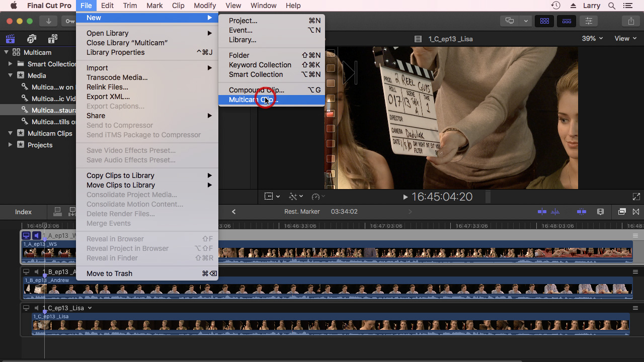Set monitoring video angle on 1_A_ep13
Image resolution: width=644 pixels, height=362 pixels.
26,235
